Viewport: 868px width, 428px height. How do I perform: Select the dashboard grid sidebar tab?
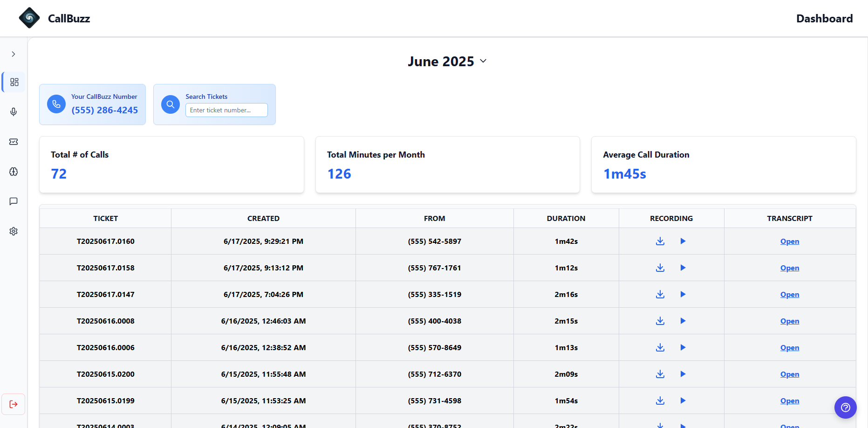click(14, 82)
